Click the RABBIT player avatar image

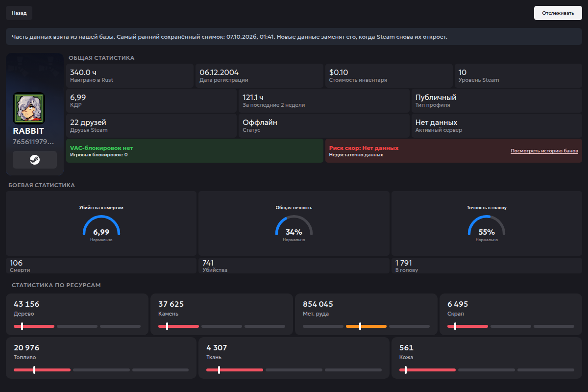29,108
